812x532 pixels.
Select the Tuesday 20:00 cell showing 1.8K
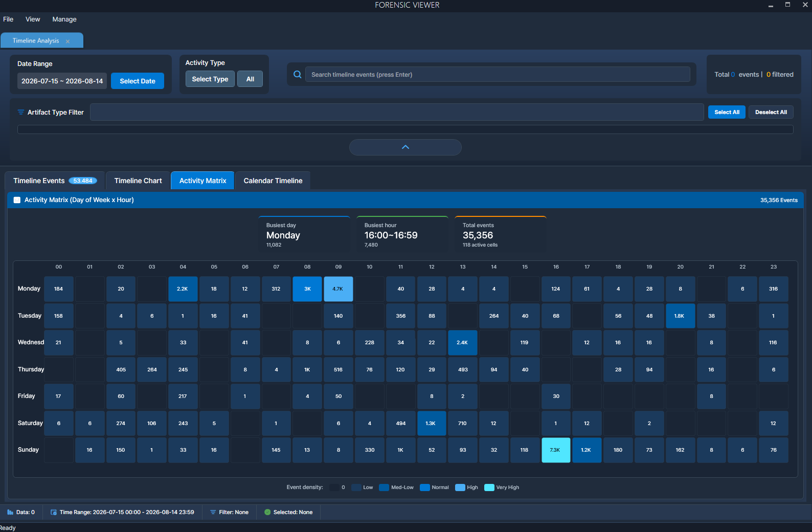(680, 316)
